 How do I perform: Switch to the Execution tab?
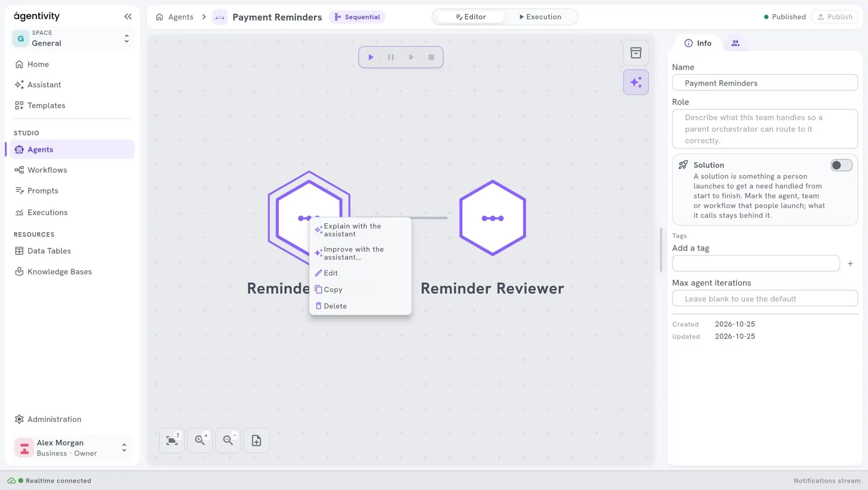tap(540, 17)
